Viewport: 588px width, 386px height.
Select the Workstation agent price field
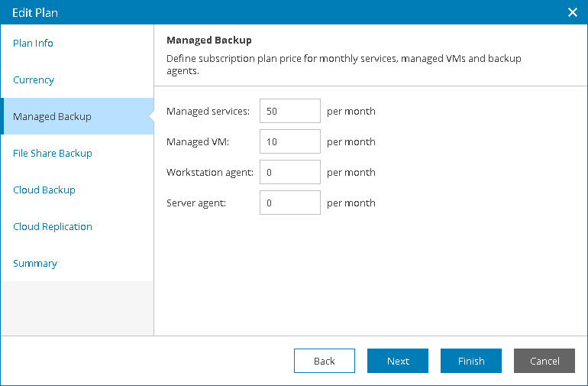[290, 172]
